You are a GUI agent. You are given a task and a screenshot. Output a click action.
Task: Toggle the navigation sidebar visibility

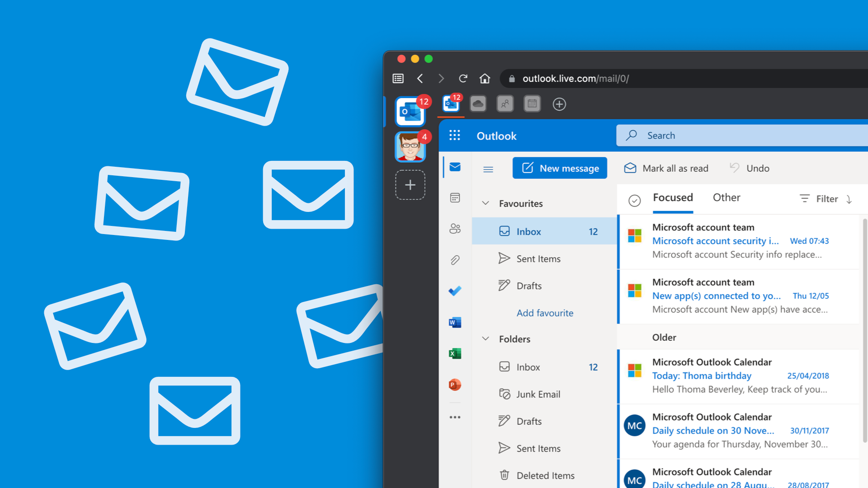pos(489,169)
